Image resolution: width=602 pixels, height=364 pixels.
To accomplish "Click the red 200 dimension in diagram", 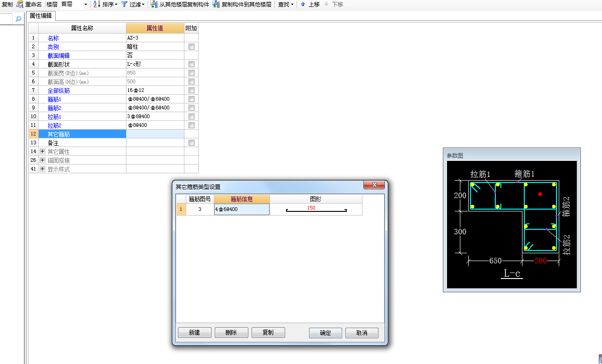I will [540, 261].
